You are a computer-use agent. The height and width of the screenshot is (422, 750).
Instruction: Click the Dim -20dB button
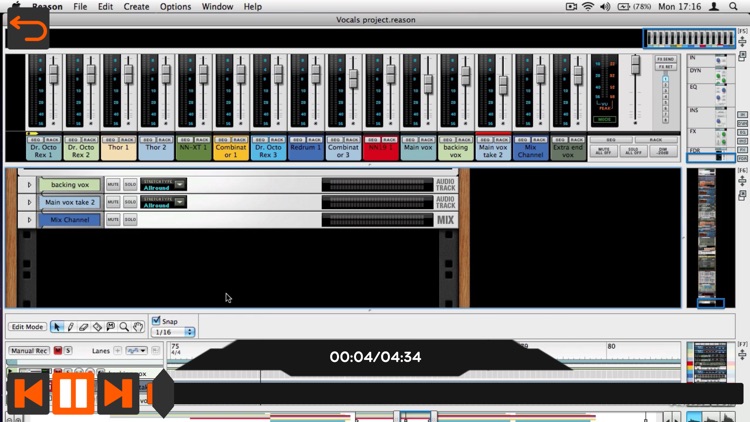(663, 151)
